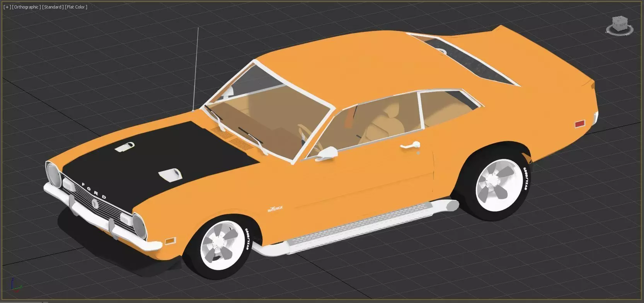The height and width of the screenshot is (303, 644).
Task: Select the white side mirror
Action: tap(327, 153)
